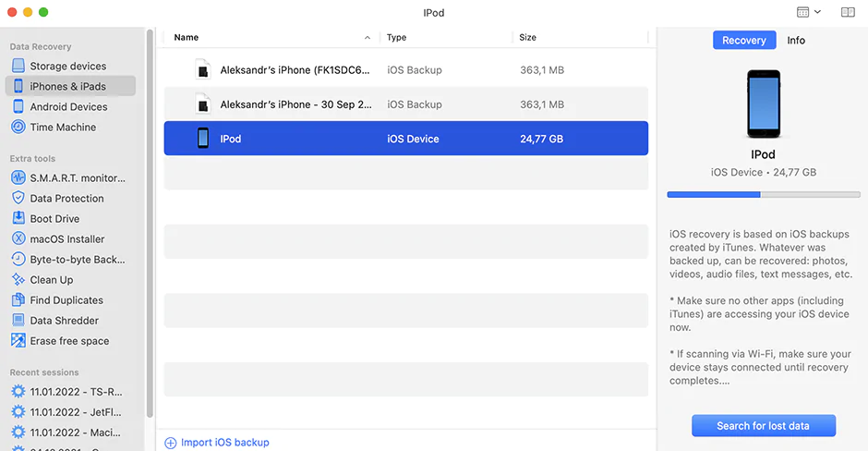Image resolution: width=868 pixels, height=451 pixels.
Task: Sort list by Name column header
Action: 187,38
